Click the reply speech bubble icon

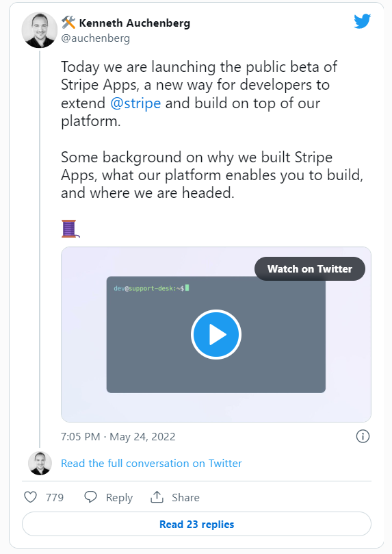click(91, 496)
